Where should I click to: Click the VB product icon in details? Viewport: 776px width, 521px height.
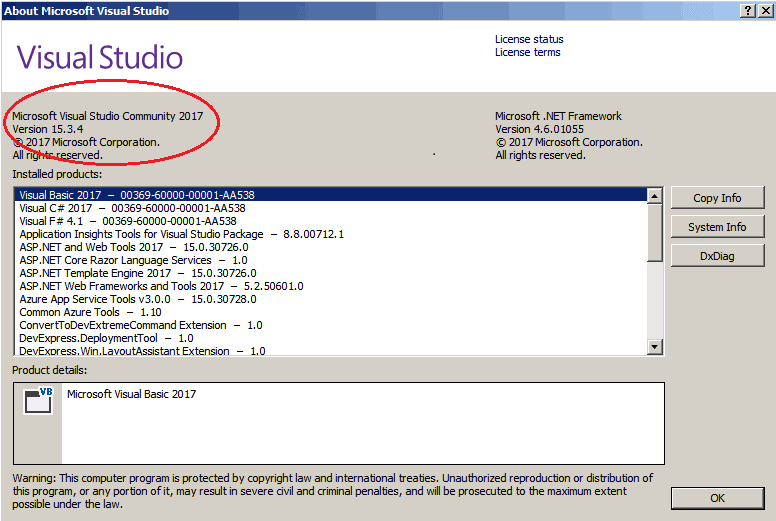(39, 401)
